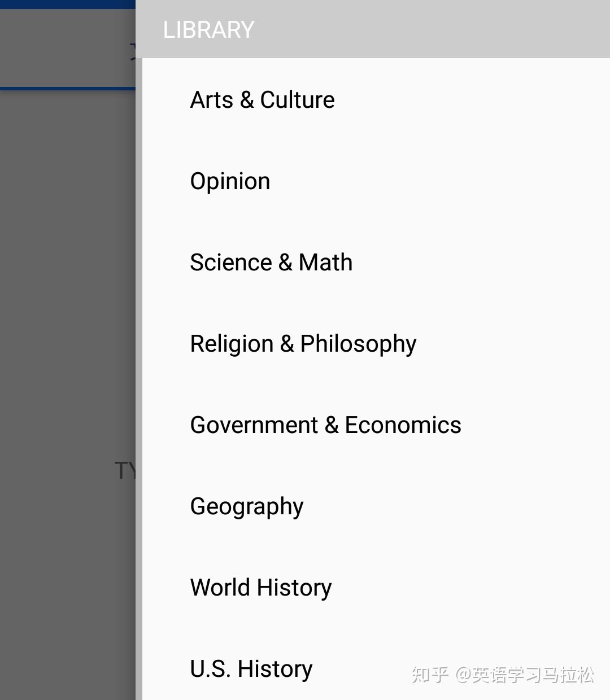The height and width of the screenshot is (700, 610).
Task: Click the LIBRARY drawer header
Action: tap(208, 29)
